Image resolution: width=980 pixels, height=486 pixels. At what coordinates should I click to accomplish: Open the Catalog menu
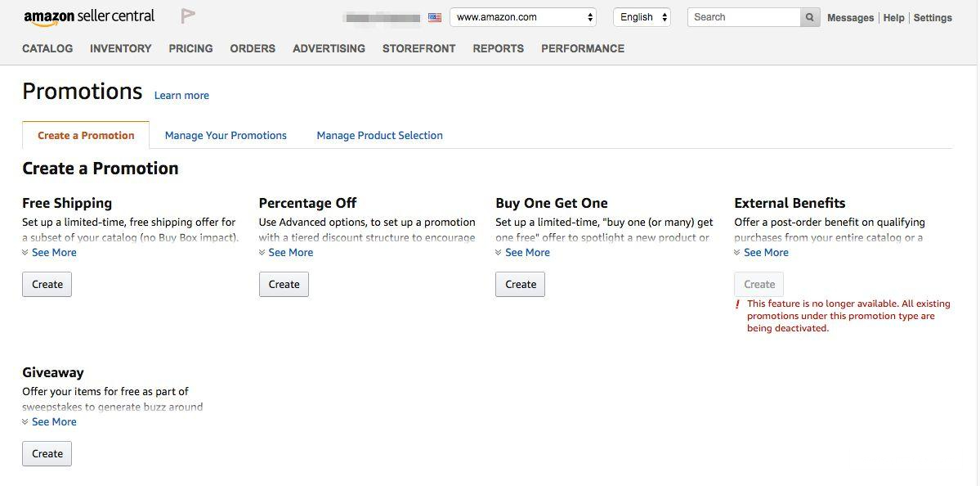point(47,49)
